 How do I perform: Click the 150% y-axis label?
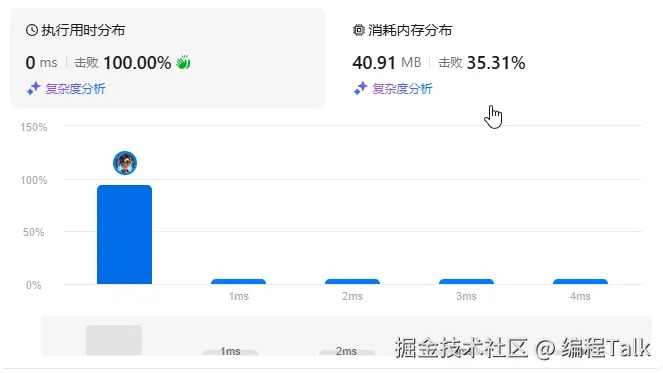coord(34,127)
